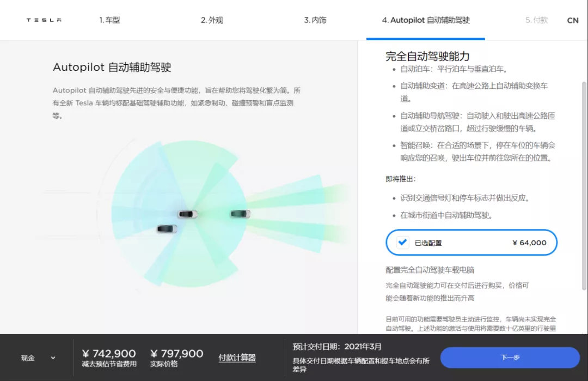Click the 智能召唤 bullet item
Viewport: 588px width, 381px height.
click(x=477, y=152)
